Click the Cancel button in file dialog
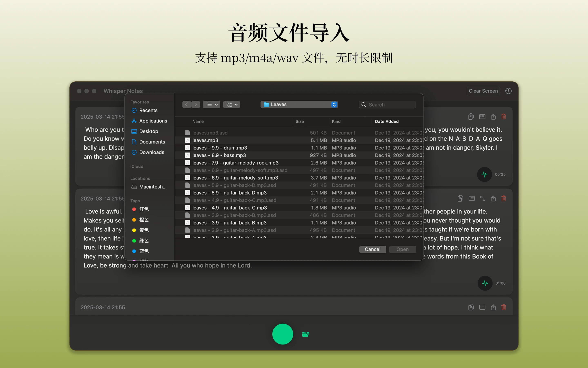The height and width of the screenshot is (368, 588). [x=372, y=249]
